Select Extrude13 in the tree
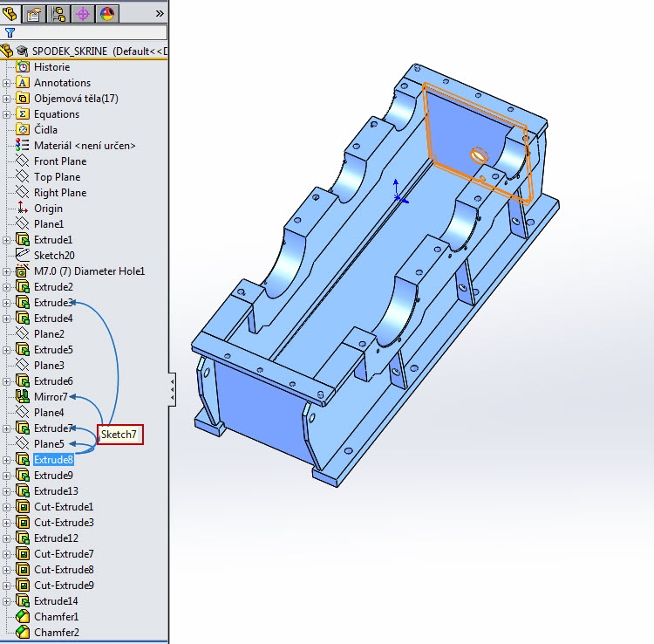The width and height of the screenshot is (654, 644). tap(57, 491)
